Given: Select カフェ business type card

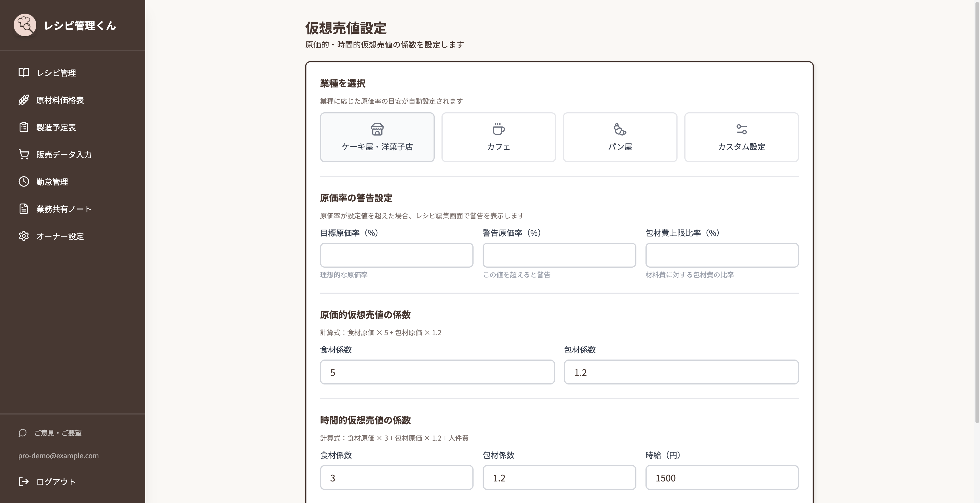Looking at the screenshot, I should (498, 137).
